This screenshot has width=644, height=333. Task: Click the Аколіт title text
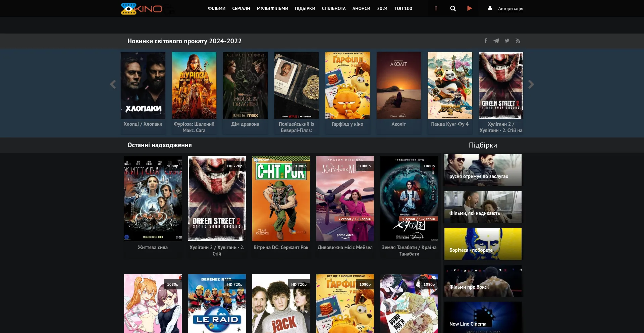coord(399,124)
